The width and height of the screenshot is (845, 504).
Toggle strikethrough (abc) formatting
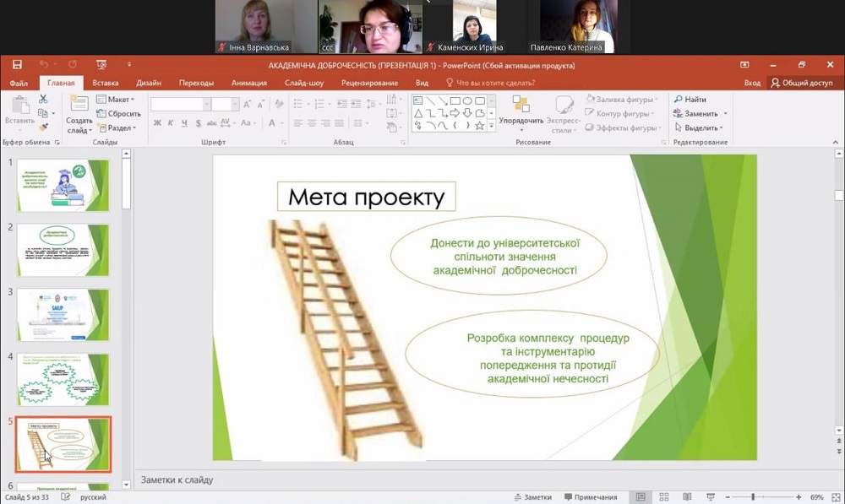pyautogui.click(x=212, y=123)
